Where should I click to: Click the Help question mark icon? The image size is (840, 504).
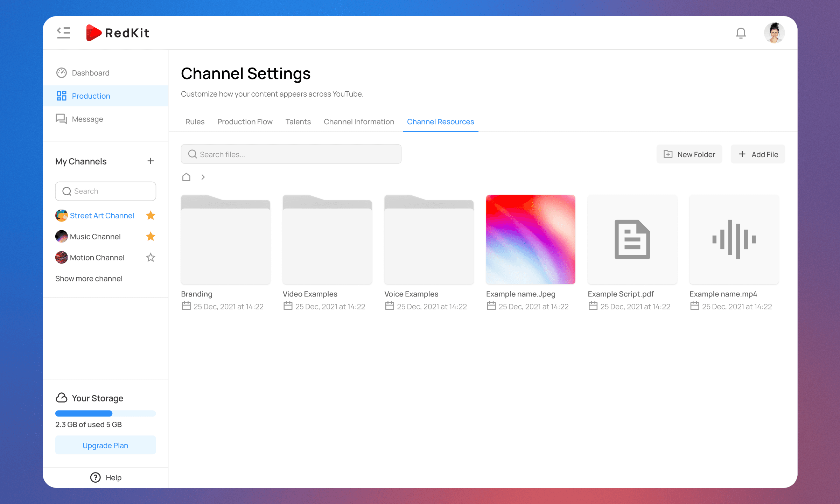tap(95, 477)
